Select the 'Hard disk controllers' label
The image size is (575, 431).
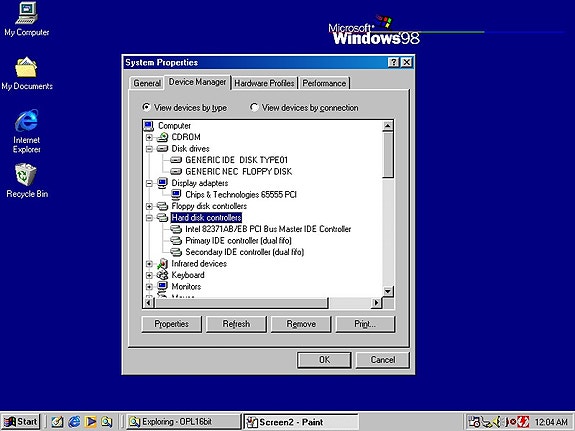(206, 218)
